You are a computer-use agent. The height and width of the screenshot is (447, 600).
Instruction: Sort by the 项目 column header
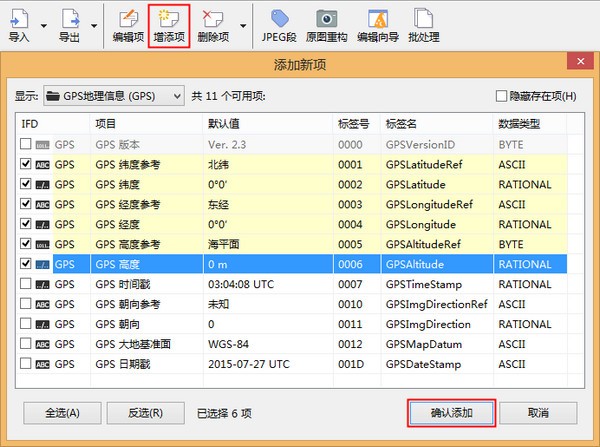147,124
